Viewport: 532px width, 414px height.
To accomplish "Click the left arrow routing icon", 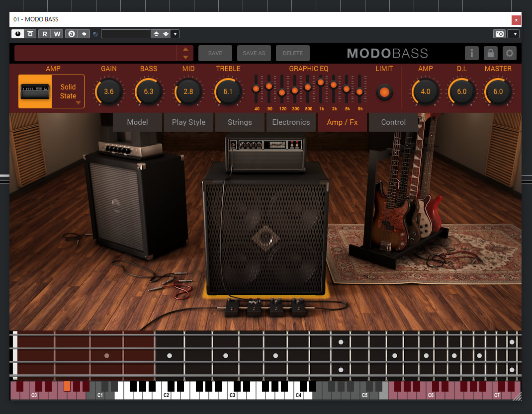I will pyautogui.click(x=84, y=34).
